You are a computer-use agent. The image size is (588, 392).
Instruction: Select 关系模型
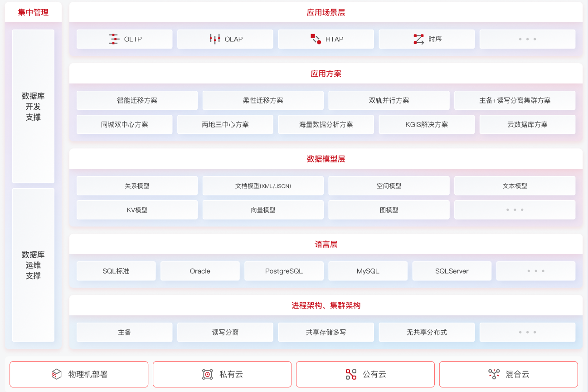pos(137,186)
